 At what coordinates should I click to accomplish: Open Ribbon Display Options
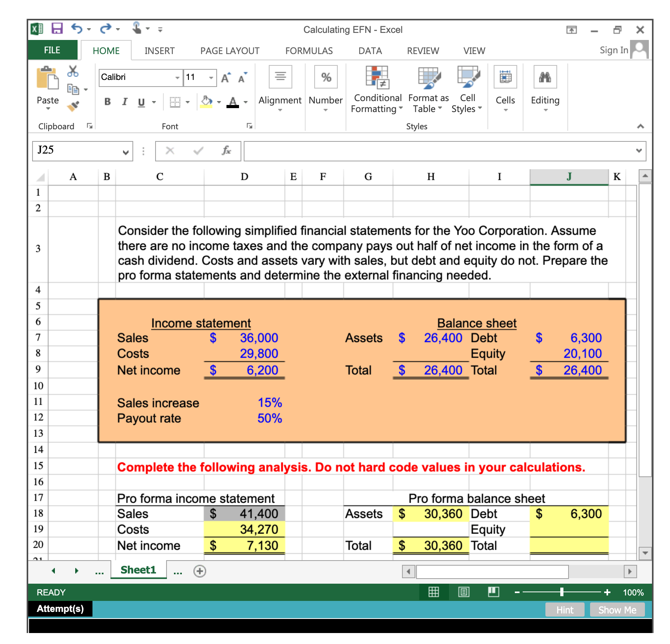[572, 30]
